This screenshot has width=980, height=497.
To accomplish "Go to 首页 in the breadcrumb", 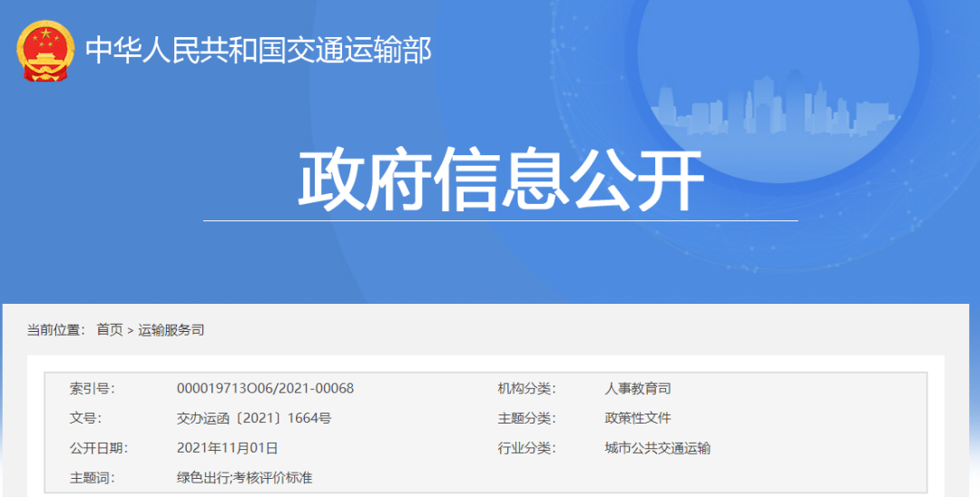I will click(110, 329).
